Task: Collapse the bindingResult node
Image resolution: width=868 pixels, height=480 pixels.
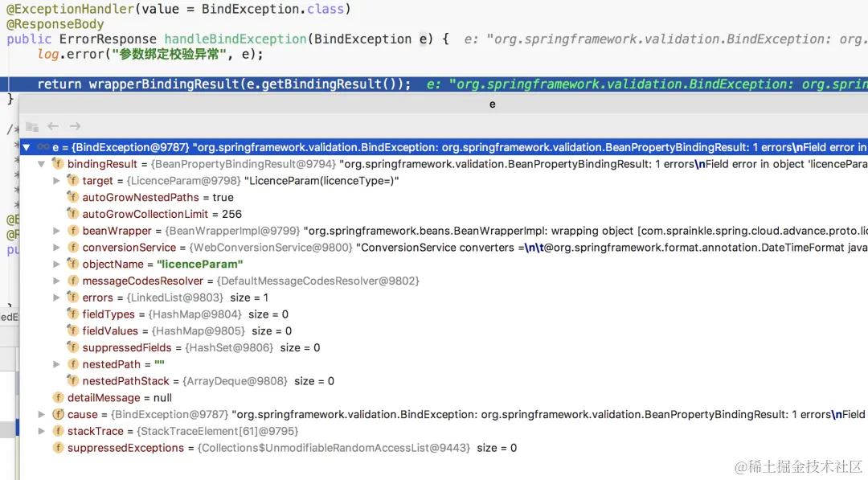Action: tap(42, 164)
